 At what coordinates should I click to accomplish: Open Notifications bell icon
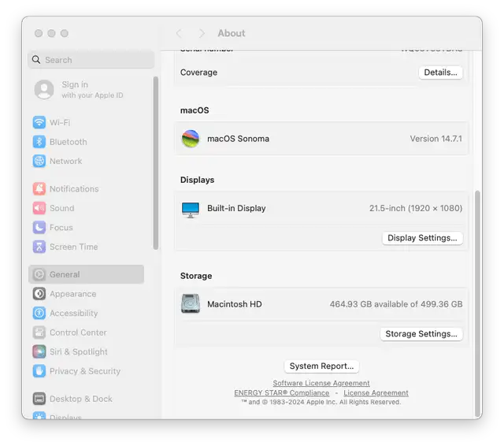point(39,188)
